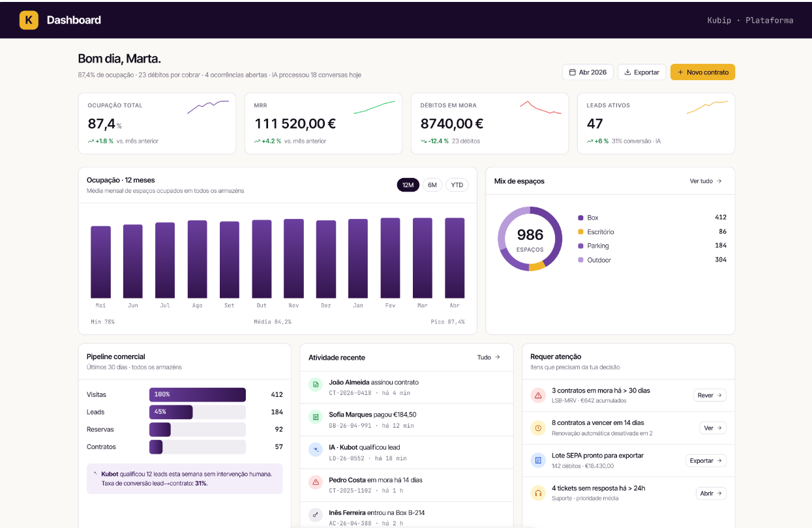812x528 pixels.
Task: Click the headset icon for tickets sem resposta
Action: tap(538, 493)
